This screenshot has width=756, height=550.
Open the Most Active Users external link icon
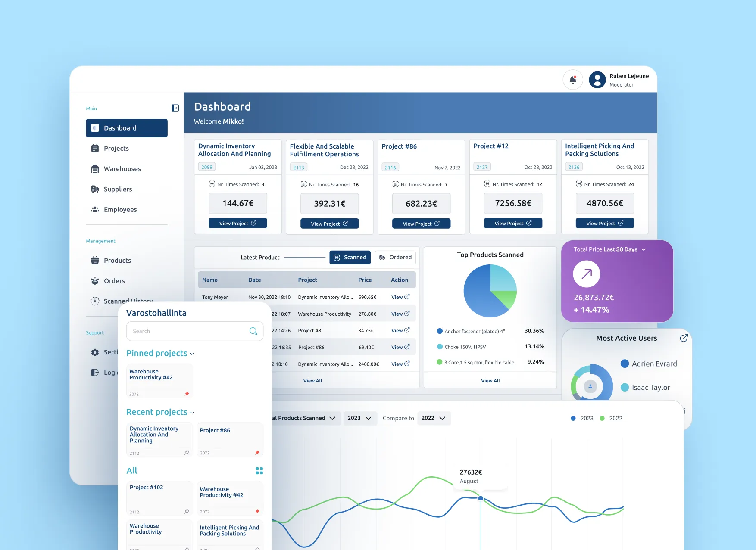click(684, 338)
